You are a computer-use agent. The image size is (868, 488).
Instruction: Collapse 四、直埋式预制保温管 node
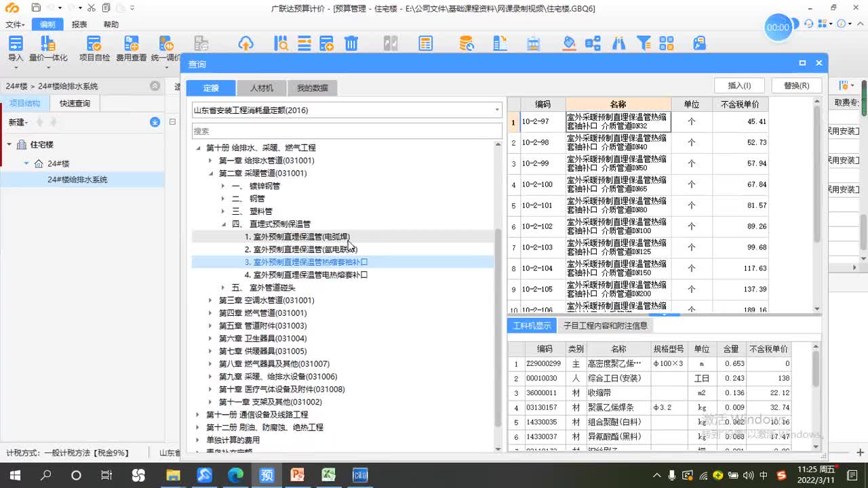click(224, 224)
